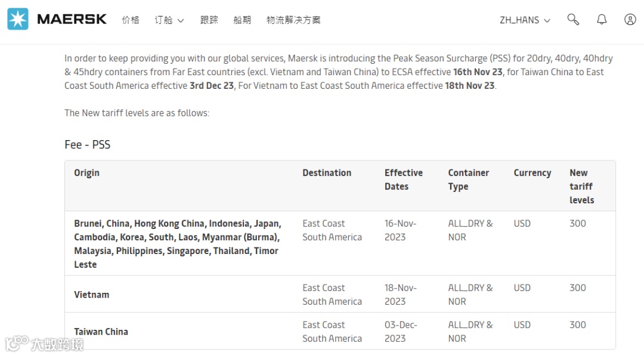Open the 跟踪 menu item
This screenshot has height=356, width=644.
point(209,20)
